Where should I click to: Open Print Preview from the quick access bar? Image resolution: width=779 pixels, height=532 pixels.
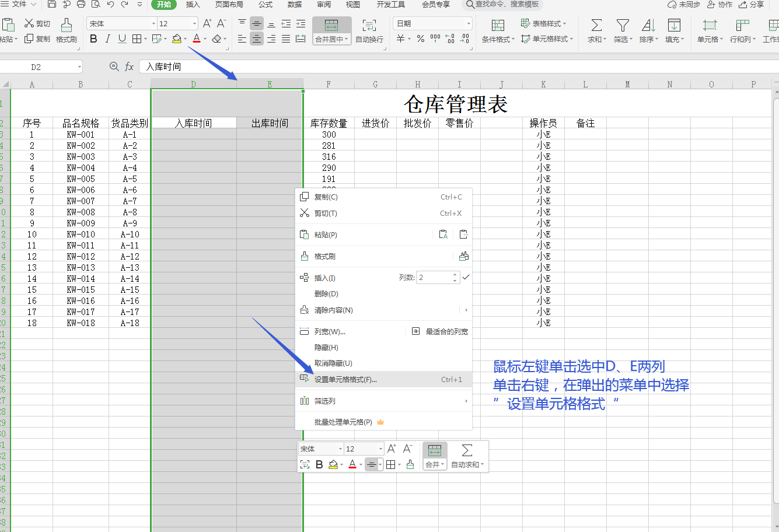tap(96, 5)
